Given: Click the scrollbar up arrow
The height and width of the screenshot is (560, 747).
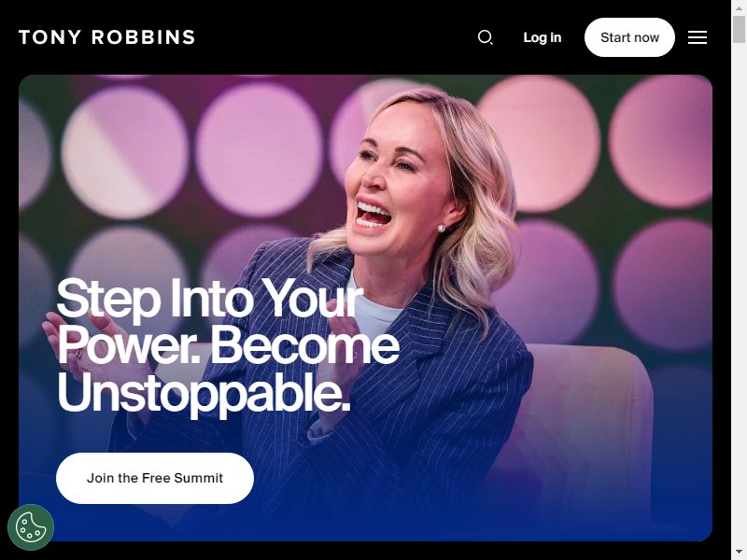Looking at the screenshot, I should click(x=739, y=7).
